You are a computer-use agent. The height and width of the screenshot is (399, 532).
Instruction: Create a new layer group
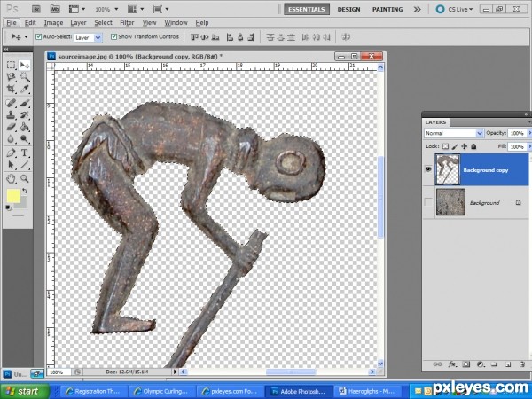pos(494,364)
